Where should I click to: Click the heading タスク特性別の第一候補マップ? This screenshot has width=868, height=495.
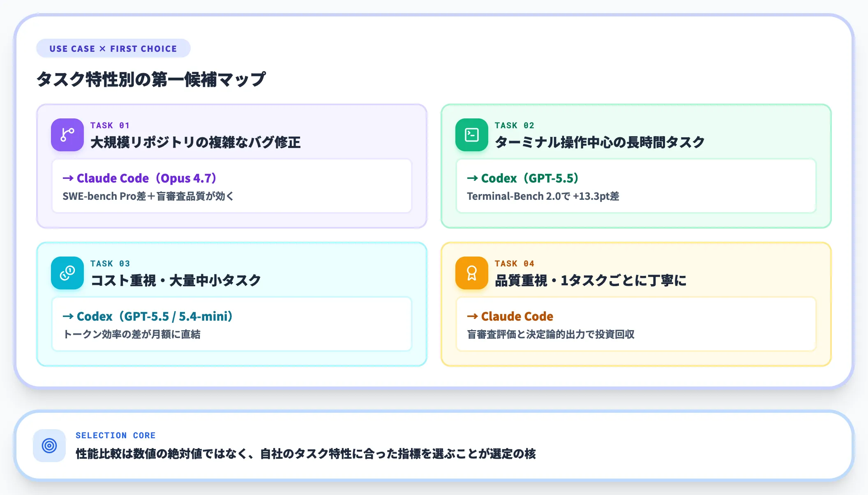[x=151, y=79]
